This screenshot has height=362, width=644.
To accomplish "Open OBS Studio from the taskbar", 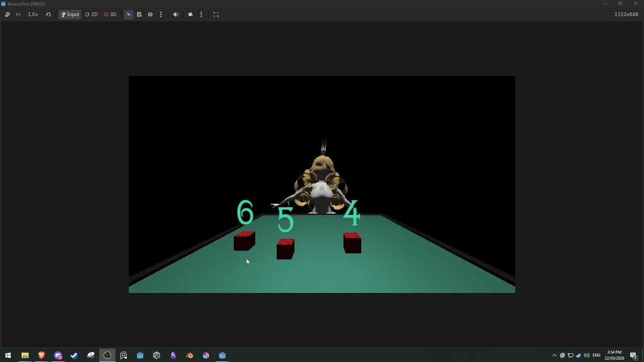I will (x=107, y=355).
